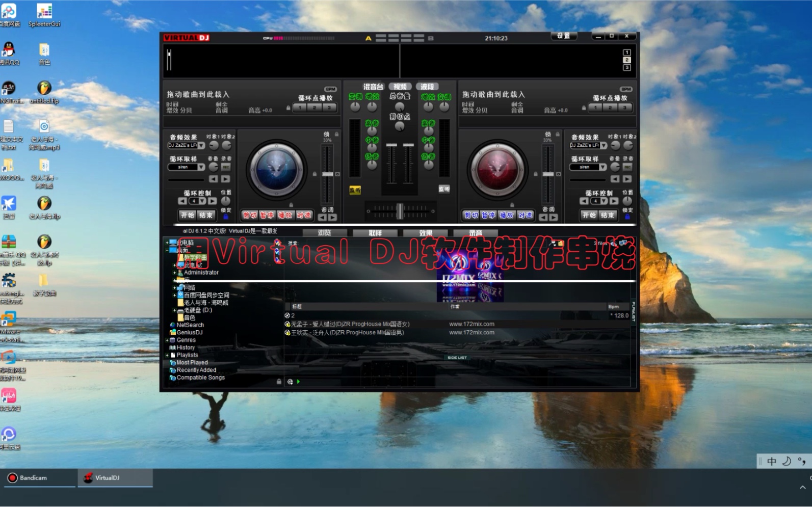Toggle left deck sampler REC button

tap(225, 167)
